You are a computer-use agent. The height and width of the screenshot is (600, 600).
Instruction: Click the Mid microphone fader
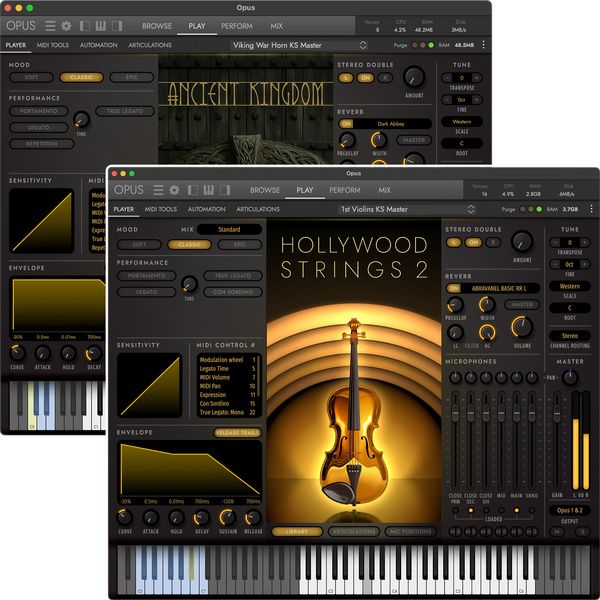[x=501, y=413]
